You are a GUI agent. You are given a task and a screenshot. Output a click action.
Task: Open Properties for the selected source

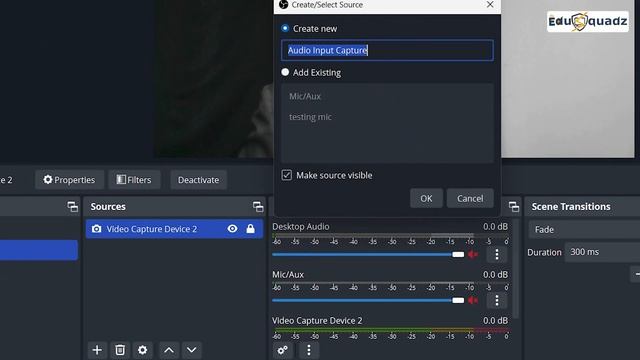click(69, 180)
